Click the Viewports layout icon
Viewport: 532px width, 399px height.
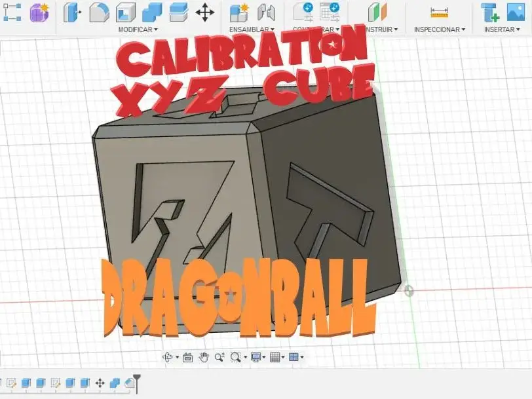coord(294,357)
